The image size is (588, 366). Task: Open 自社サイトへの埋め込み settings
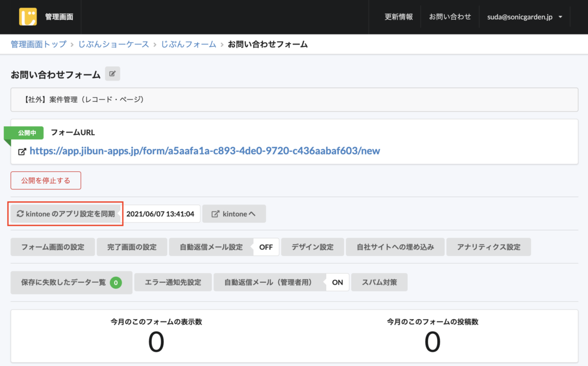[395, 246]
